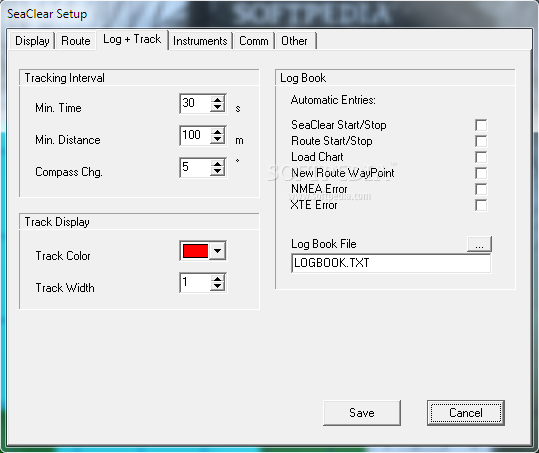This screenshot has height=453, width=539.
Task: Enable SeaClear Start/Stop log entry
Action: tap(481, 125)
